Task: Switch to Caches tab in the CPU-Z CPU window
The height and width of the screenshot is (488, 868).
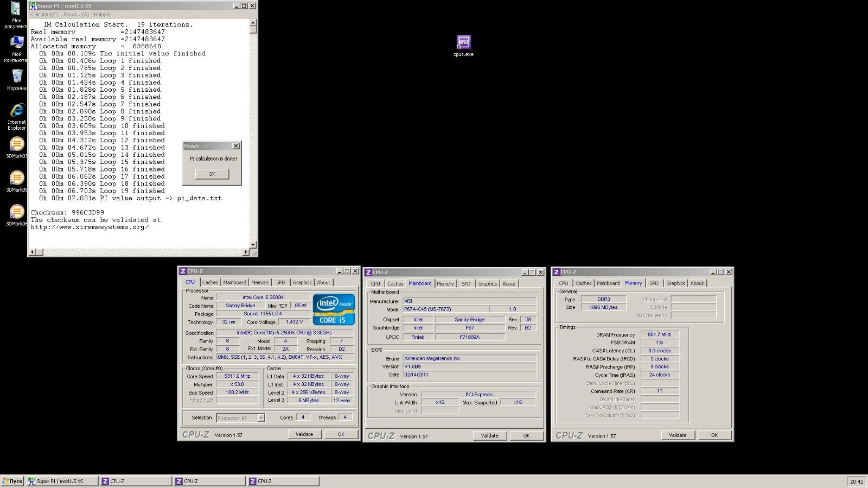Action: click(x=210, y=282)
